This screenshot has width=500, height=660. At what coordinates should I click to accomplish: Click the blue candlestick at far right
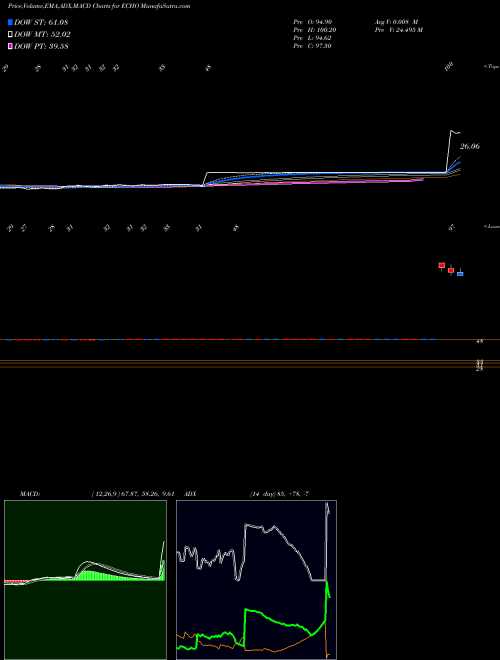click(x=460, y=273)
